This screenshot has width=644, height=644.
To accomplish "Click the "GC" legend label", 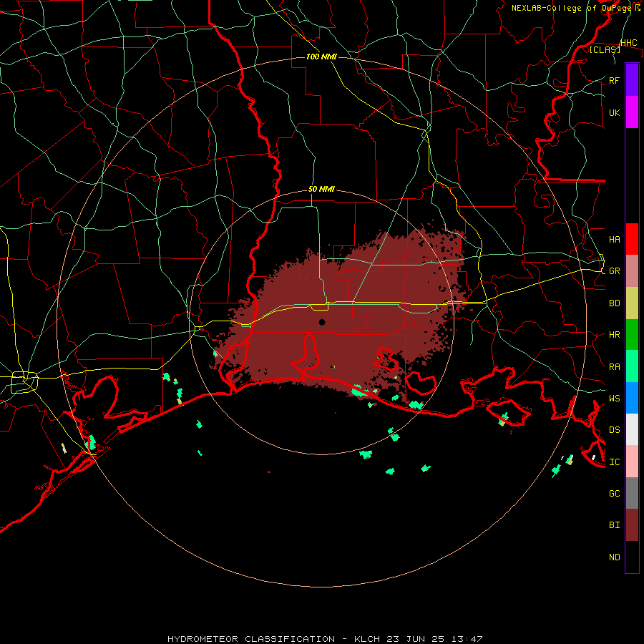I will (614, 494).
